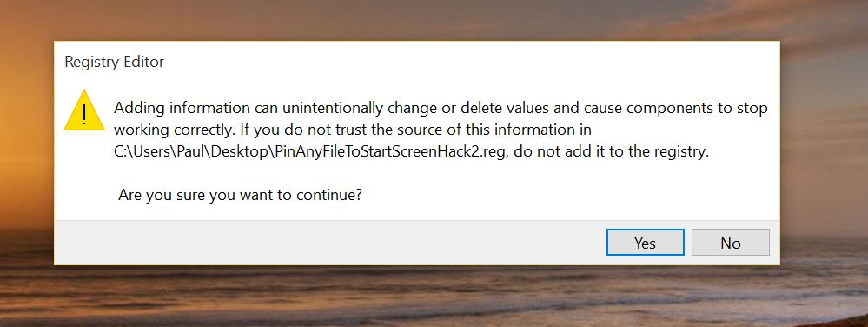Decline the registry change with No
The image size is (868, 327).
pyautogui.click(x=730, y=243)
